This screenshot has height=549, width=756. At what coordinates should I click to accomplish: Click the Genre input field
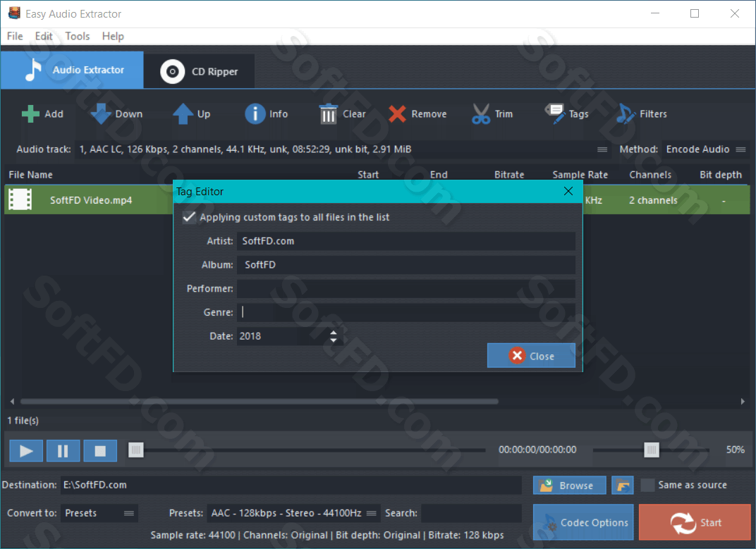click(406, 312)
